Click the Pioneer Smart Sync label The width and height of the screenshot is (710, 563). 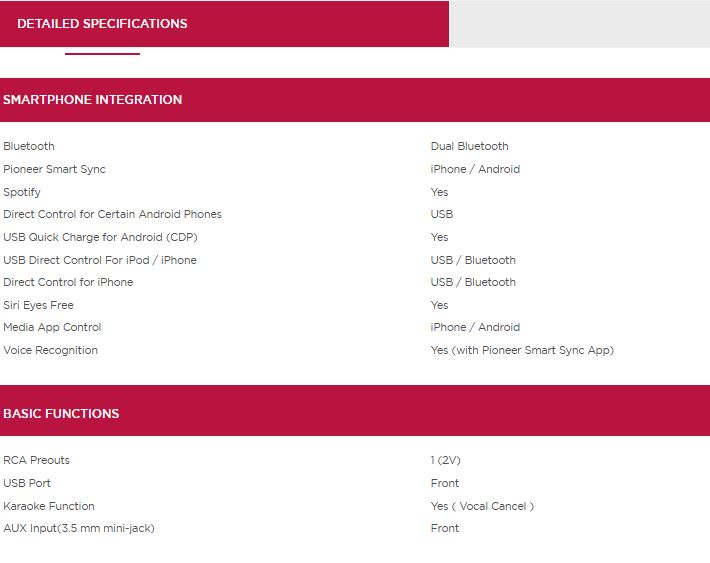coord(54,169)
